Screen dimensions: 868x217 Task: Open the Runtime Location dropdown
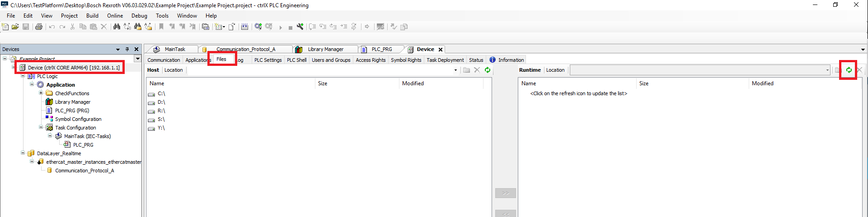pyautogui.click(x=827, y=70)
